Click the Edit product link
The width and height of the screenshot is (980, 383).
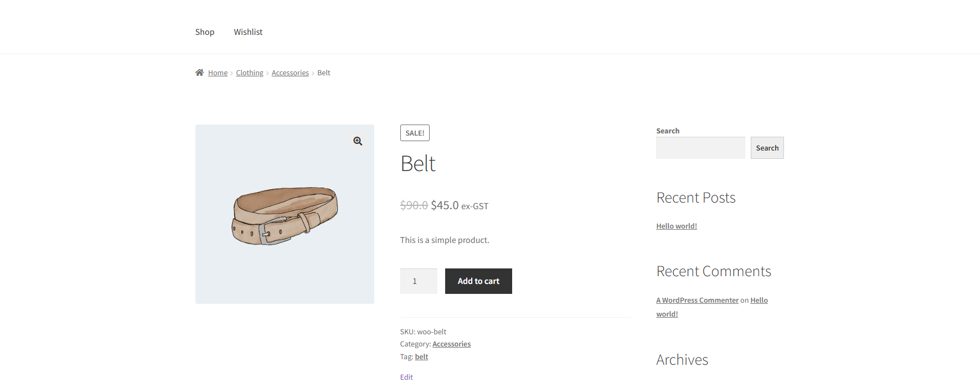(x=406, y=377)
